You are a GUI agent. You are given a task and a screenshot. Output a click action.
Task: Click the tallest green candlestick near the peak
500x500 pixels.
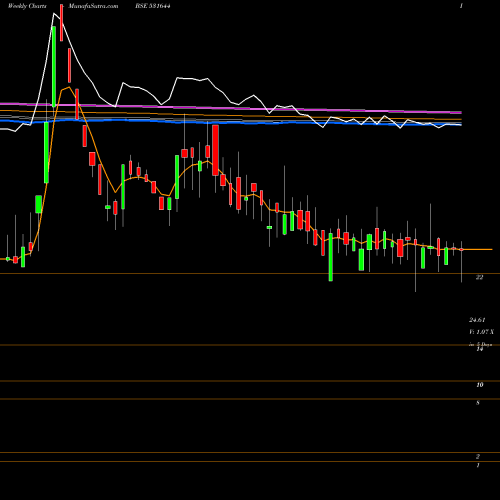54,66
